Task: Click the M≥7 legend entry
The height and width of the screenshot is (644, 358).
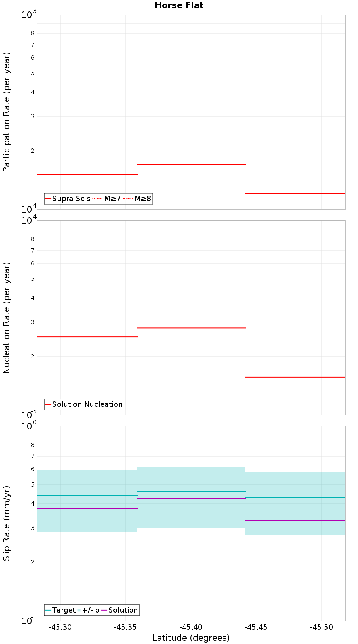Action: click(107, 199)
